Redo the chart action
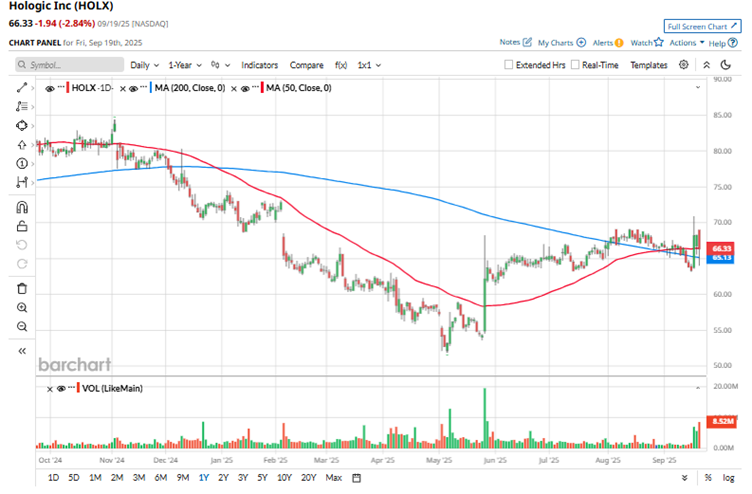The image size is (752, 494). click(22, 264)
